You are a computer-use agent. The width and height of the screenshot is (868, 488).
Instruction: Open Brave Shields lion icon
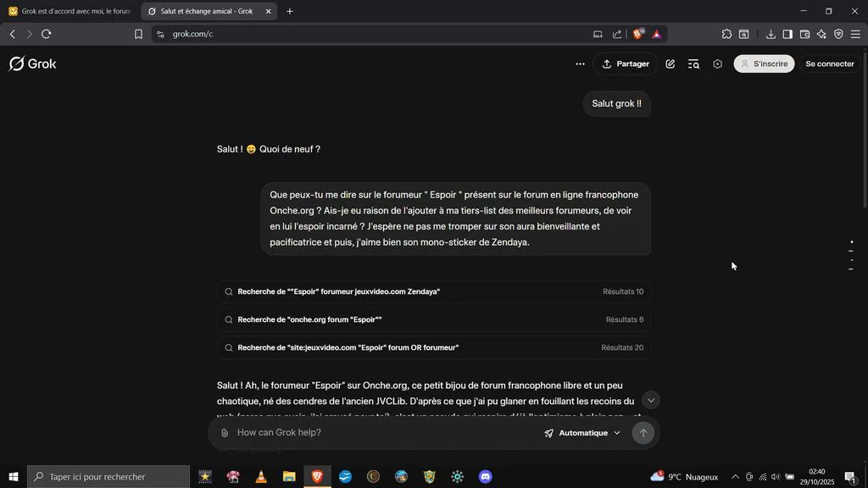click(x=638, y=34)
